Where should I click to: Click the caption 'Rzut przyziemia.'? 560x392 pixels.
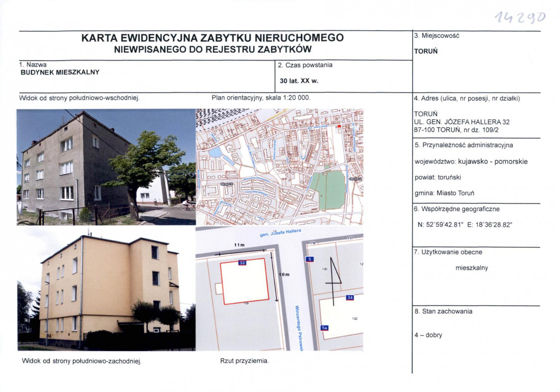tap(244, 361)
